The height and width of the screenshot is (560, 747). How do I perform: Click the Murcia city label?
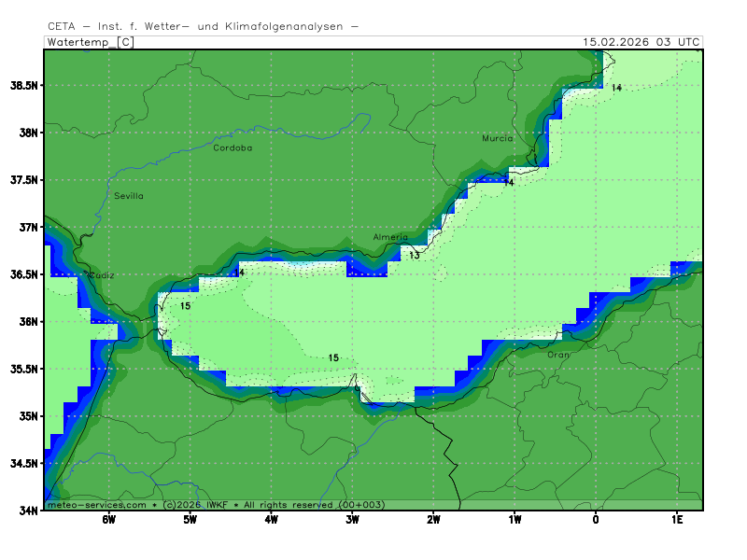coord(497,138)
